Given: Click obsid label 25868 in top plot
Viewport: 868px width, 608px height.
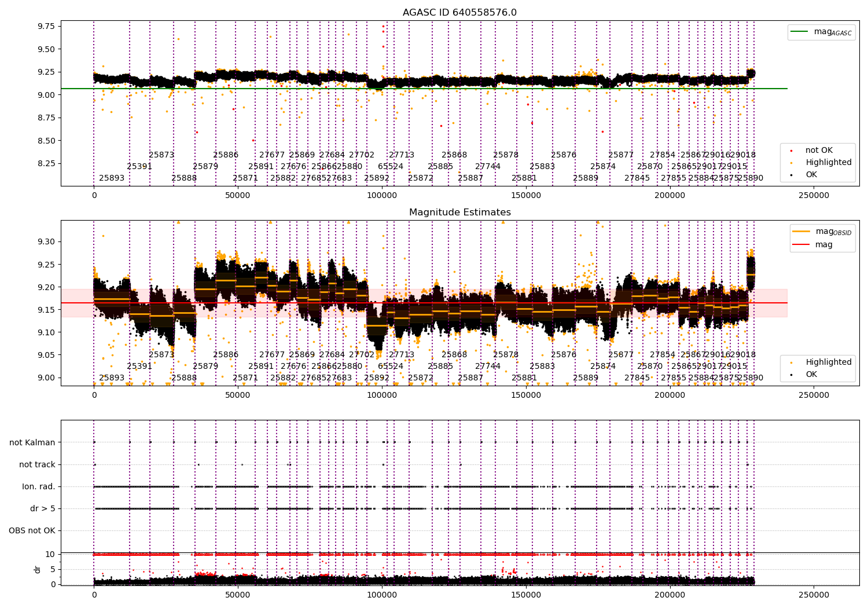Looking at the screenshot, I should pyautogui.click(x=454, y=155).
